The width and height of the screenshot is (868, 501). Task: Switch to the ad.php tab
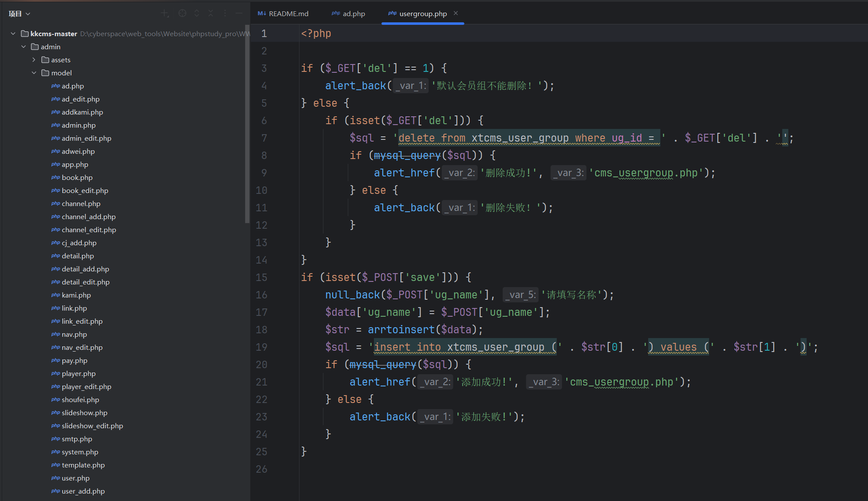348,14
